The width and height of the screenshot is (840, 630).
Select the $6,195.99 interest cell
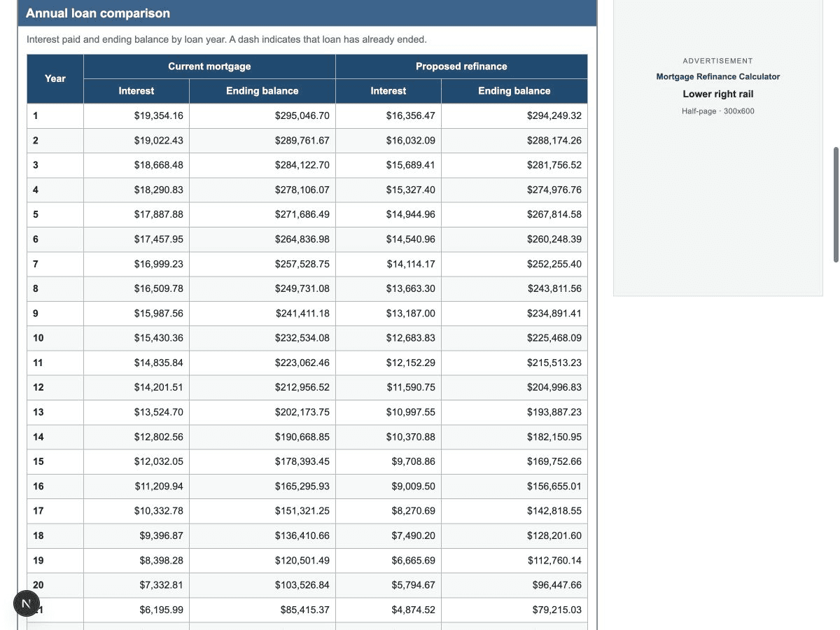[136, 610]
